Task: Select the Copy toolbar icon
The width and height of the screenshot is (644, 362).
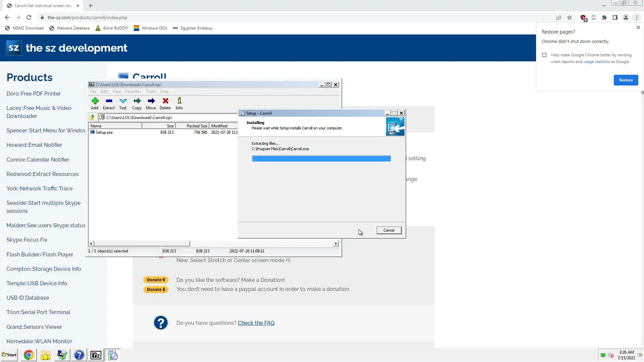Action: (137, 103)
